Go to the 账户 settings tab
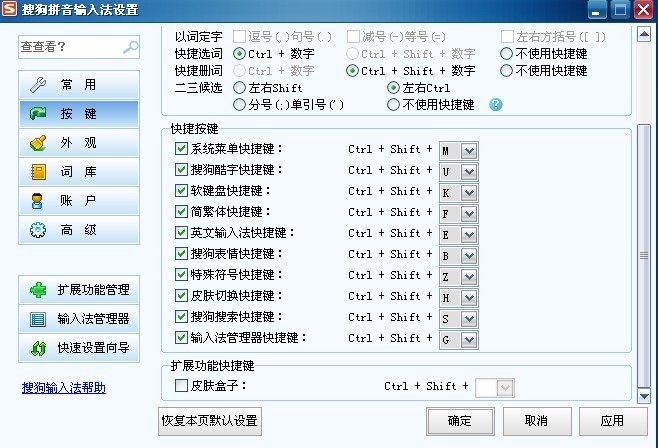The width and height of the screenshot is (658, 448). coord(79,201)
